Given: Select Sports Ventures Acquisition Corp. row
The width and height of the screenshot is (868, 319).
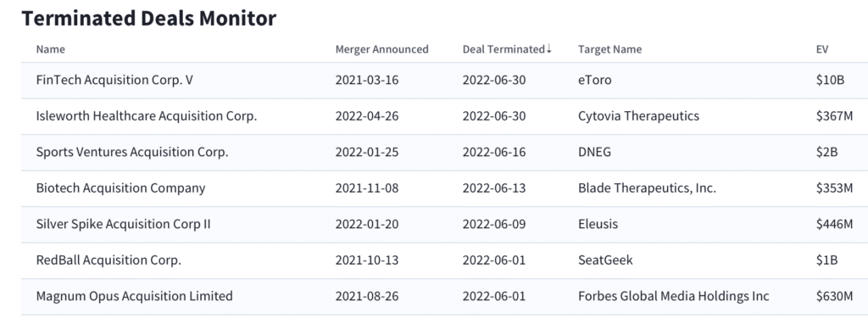Looking at the screenshot, I should click(x=444, y=153).
